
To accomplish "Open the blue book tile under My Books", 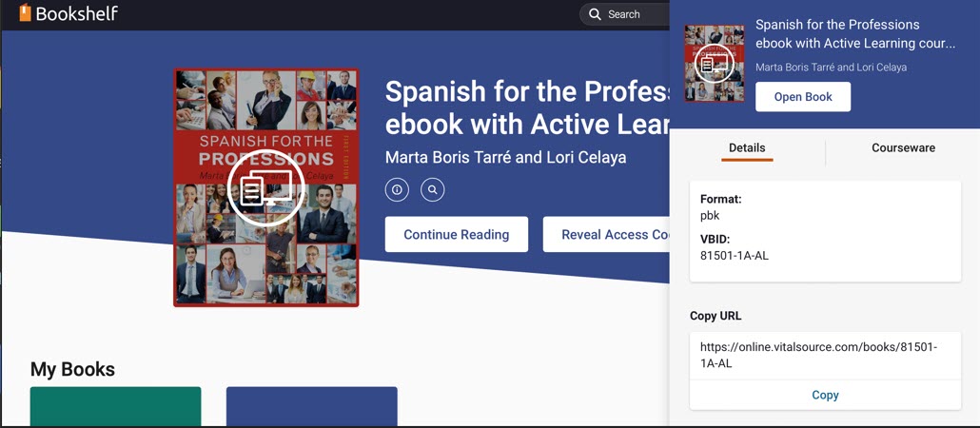I will (x=311, y=406).
